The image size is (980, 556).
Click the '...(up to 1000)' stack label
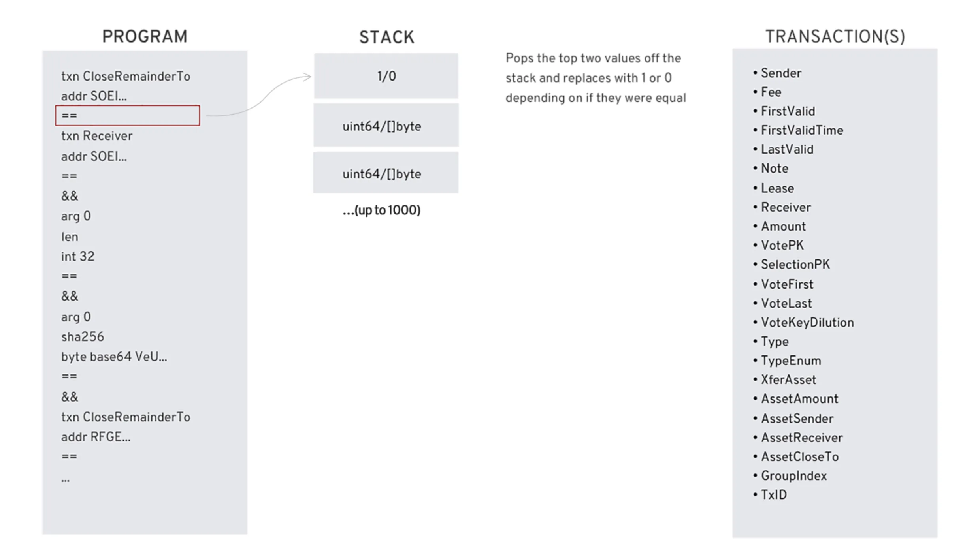click(381, 210)
